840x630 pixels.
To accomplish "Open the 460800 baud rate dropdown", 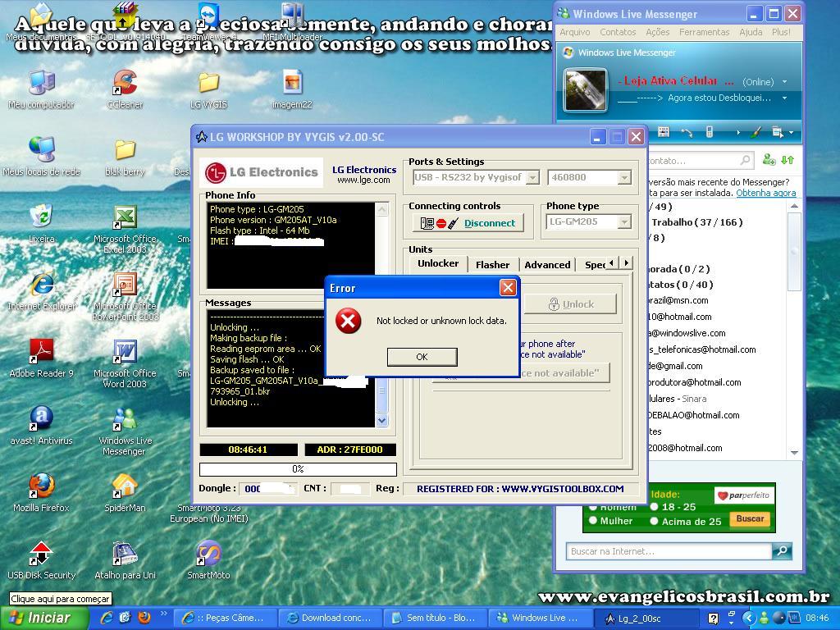I will coord(623,177).
